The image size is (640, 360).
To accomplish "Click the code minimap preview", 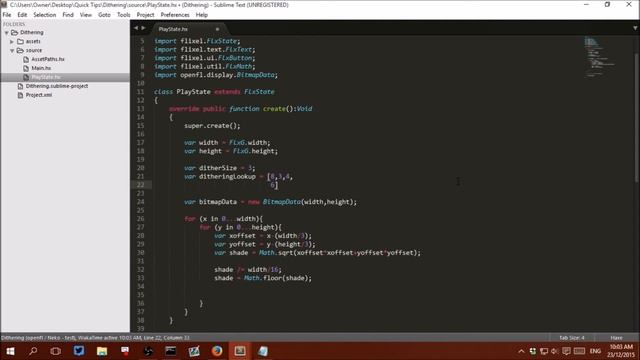I will 598,57.
